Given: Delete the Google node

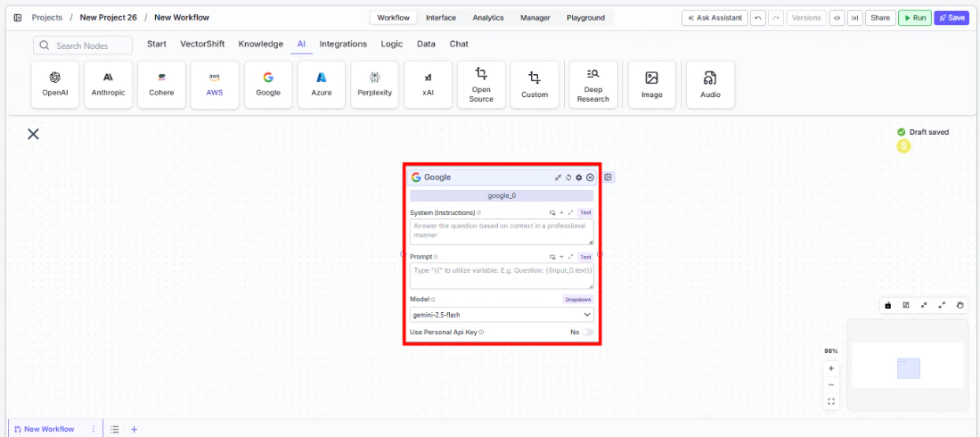Looking at the screenshot, I should [590, 177].
